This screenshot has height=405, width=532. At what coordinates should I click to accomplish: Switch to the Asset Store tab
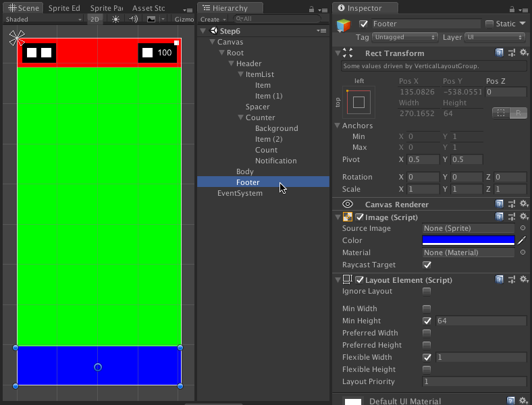pyautogui.click(x=149, y=8)
